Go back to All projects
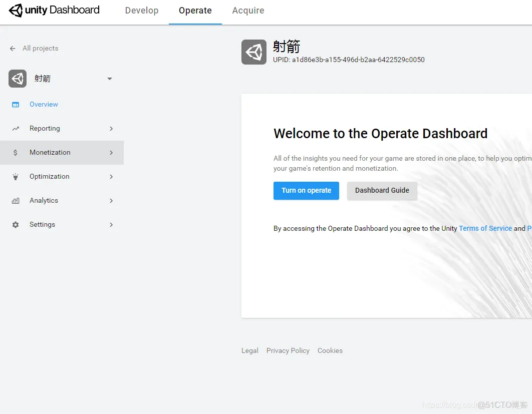The width and height of the screenshot is (532, 414). (41, 49)
